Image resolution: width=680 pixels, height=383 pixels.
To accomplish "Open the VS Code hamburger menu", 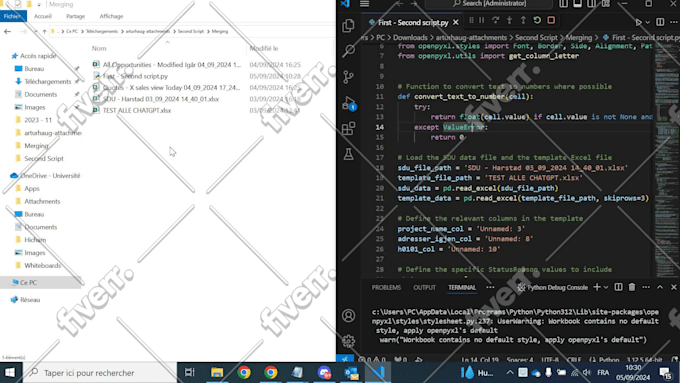I will (x=364, y=4).
